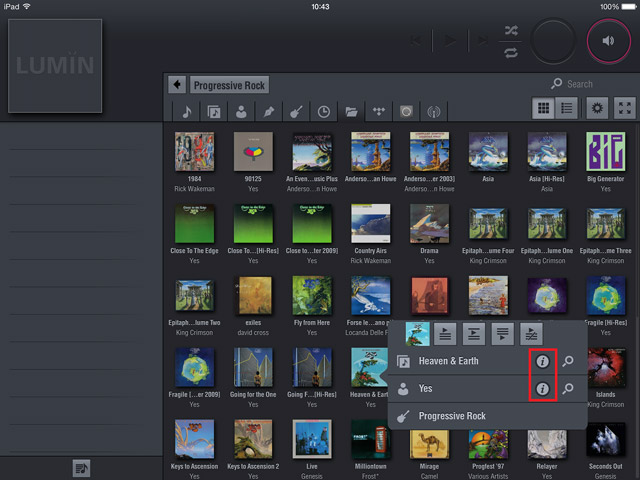Show info for Heaven & Earth album
Viewport: 640px width, 480px height.
(542, 361)
